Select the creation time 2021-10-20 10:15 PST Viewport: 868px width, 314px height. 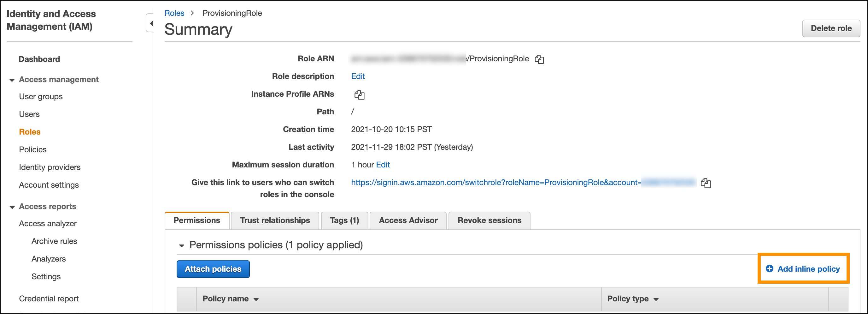coord(391,129)
